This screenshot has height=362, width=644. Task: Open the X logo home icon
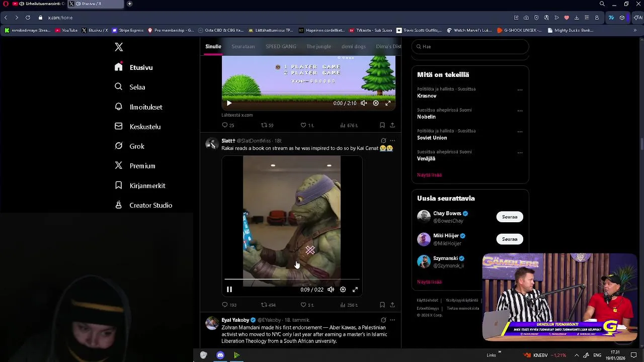click(119, 47)
